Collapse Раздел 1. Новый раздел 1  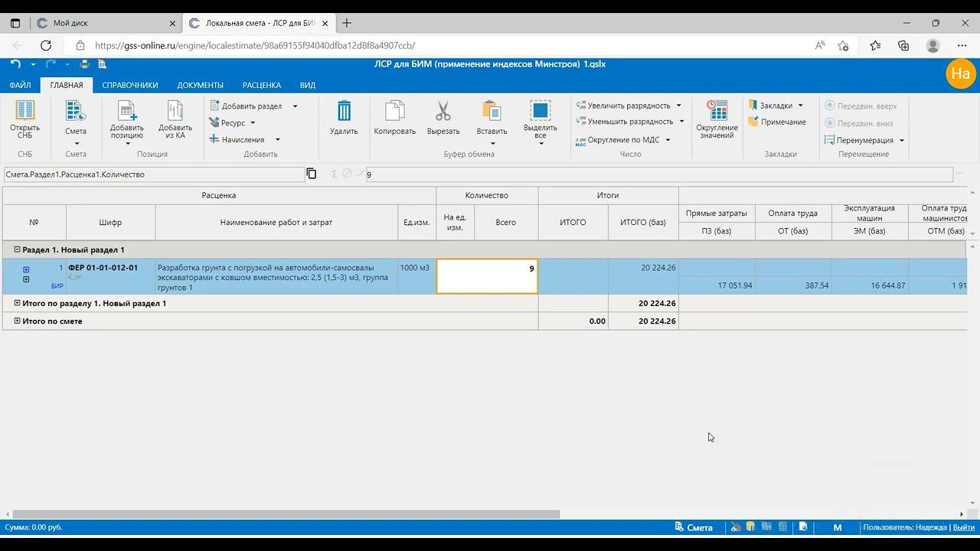[x=17, y=250]
